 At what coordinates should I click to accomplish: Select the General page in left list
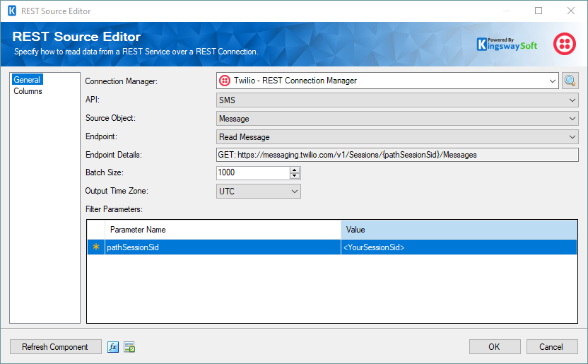[27, 80]
